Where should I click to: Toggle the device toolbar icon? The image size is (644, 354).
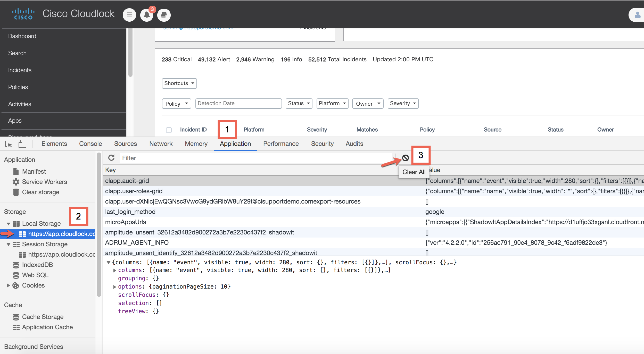click(22, 144)
